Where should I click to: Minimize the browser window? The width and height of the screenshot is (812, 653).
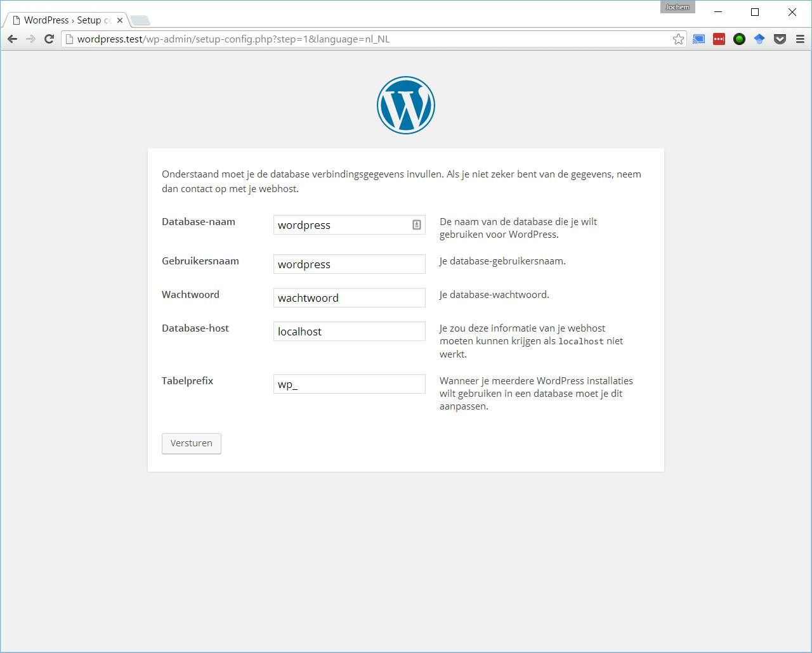(718, 11)
